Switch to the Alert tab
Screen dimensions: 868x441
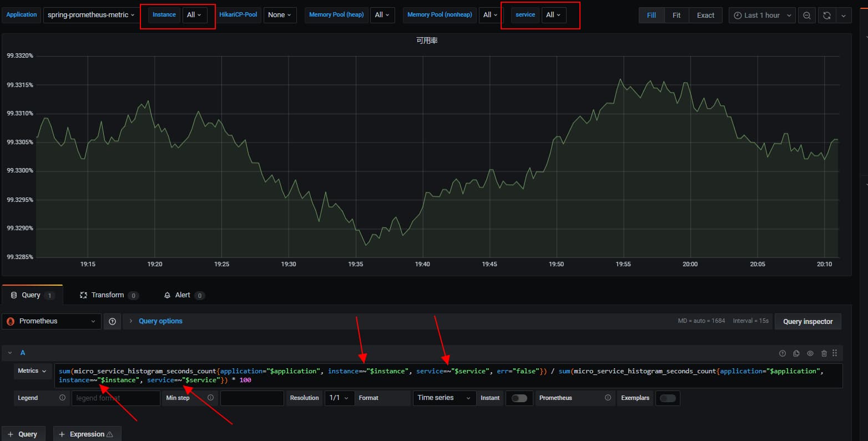pyautogui.click(x=183, y=295)
